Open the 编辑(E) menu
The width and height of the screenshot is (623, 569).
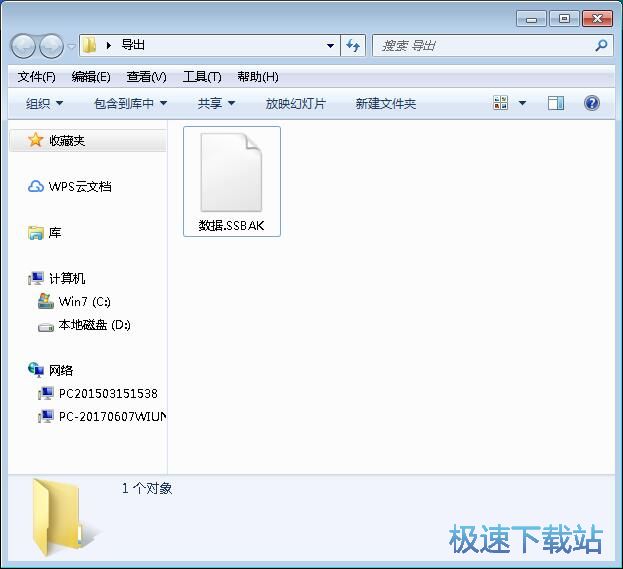91,77
